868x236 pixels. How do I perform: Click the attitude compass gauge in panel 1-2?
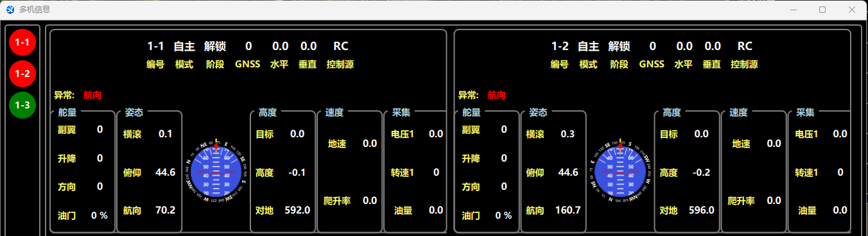click(x=620, y=173)
